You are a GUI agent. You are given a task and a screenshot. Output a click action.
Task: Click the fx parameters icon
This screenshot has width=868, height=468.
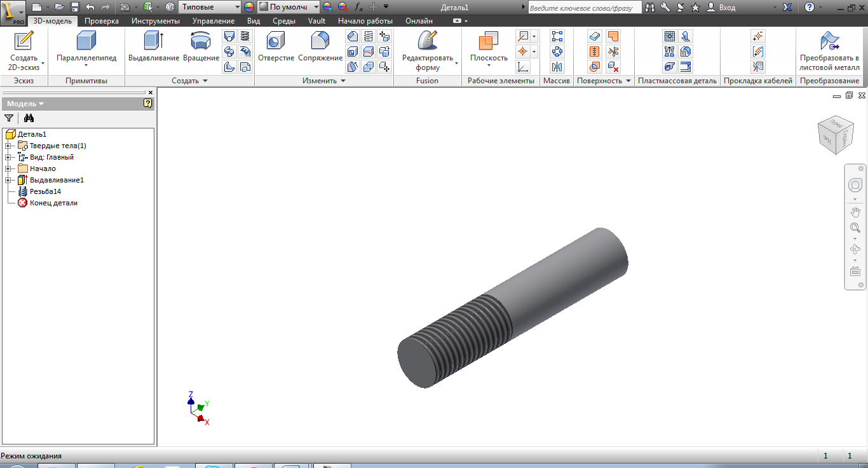358,7
